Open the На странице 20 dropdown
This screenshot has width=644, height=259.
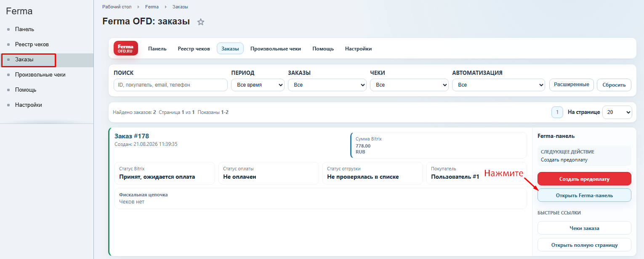[617, 112]
